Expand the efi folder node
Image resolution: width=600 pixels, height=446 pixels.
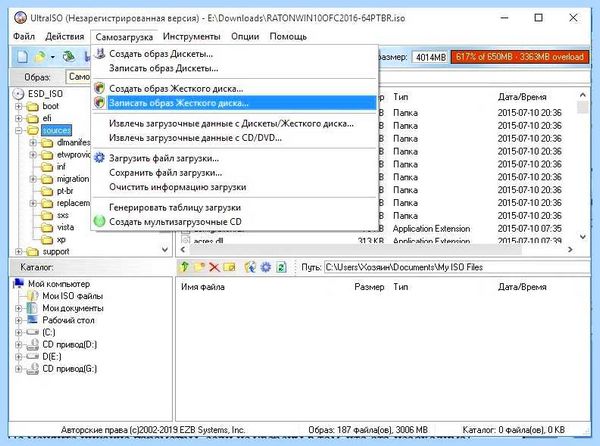tap(18, 118)
